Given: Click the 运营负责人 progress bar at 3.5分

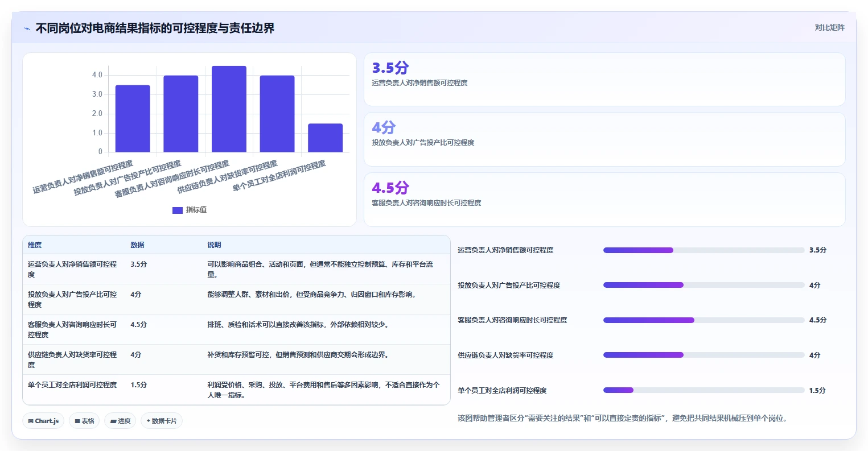Looking at the screenshot, I should [x=704, y=250].
